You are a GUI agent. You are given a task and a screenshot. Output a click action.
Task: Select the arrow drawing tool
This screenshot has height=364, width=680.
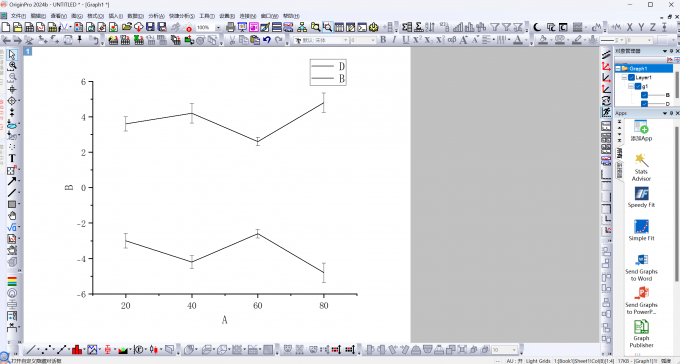pos(12,181)
